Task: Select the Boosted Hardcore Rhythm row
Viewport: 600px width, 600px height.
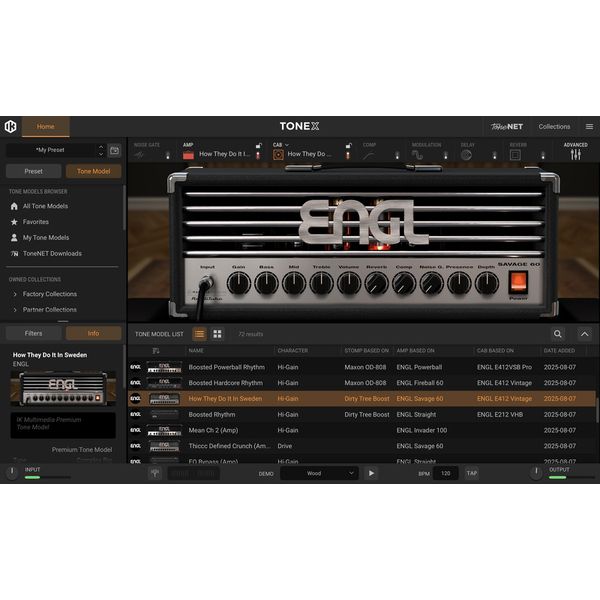Action: click(x=362, y=383)
